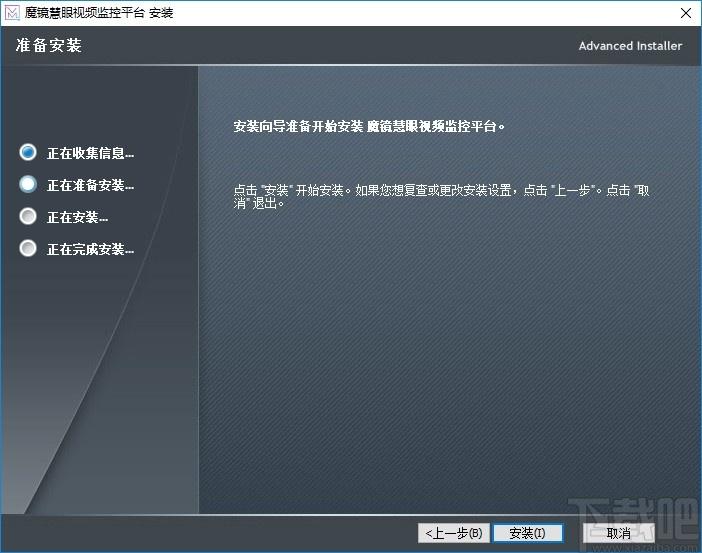Select the 正在完成安装 step indicator
702x553 pixels.
[28, 248]
